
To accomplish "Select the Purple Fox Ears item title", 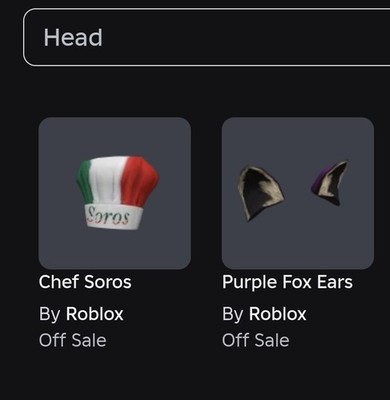I will click(287, 282).
